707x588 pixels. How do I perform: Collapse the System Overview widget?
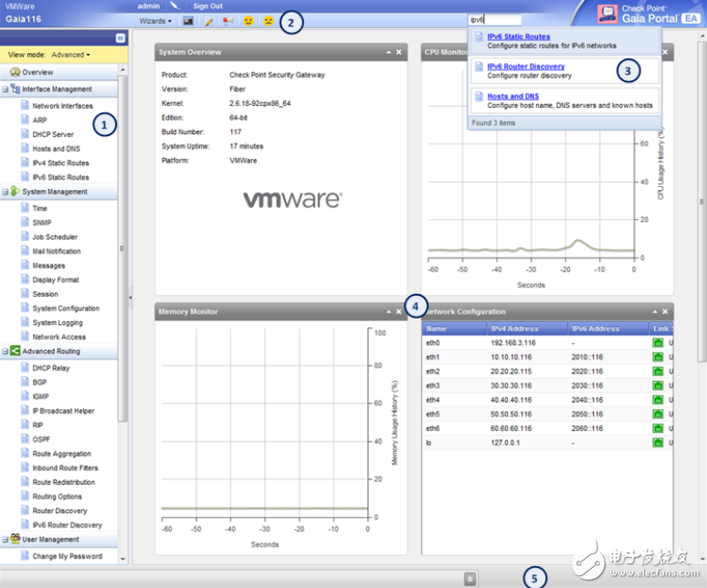coord(387,53)
